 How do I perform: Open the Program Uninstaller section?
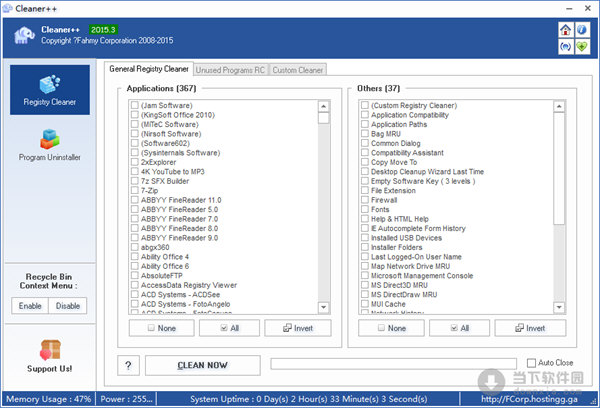tap(50, 145)
